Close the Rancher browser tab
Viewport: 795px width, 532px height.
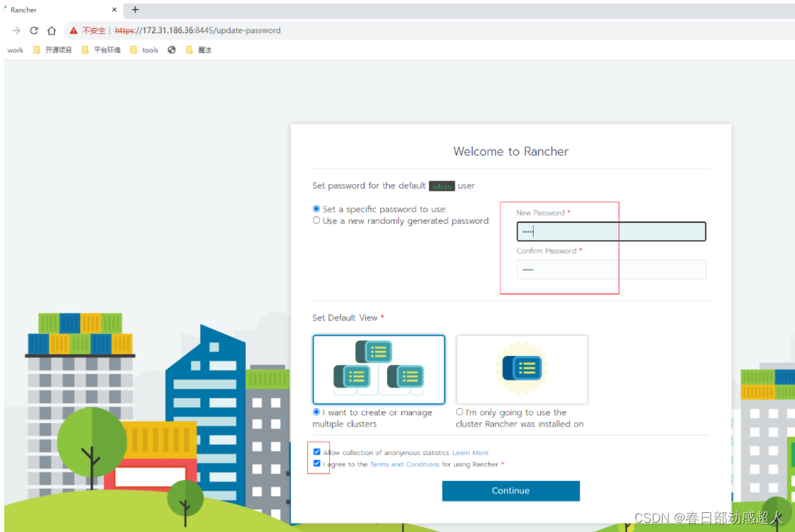coord(114,10)
